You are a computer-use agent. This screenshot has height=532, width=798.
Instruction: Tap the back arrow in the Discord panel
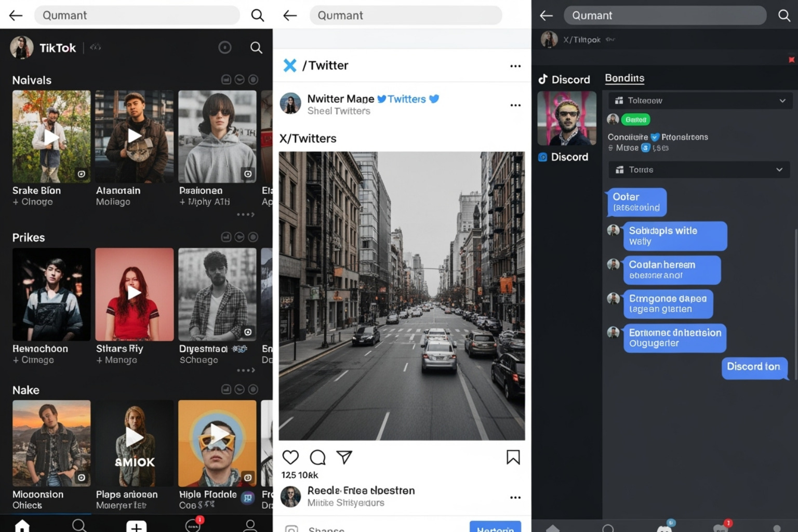point(546,16)
